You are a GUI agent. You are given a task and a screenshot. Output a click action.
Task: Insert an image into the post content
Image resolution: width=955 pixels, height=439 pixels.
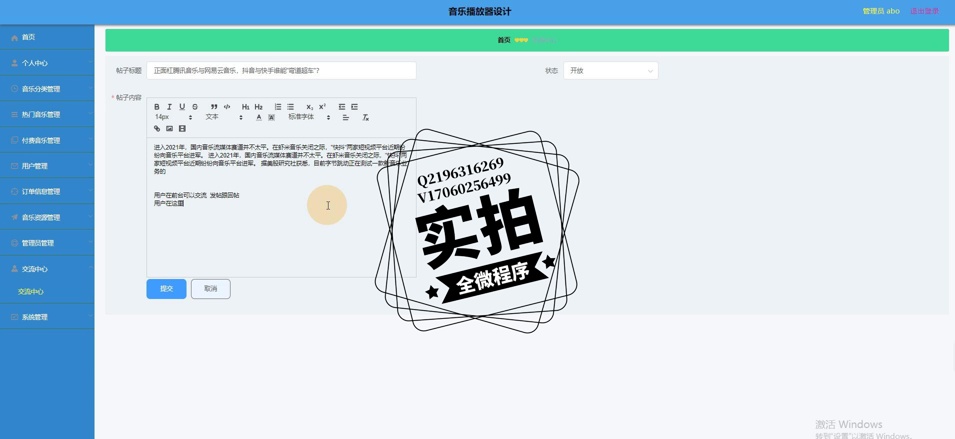coord(169,129)
